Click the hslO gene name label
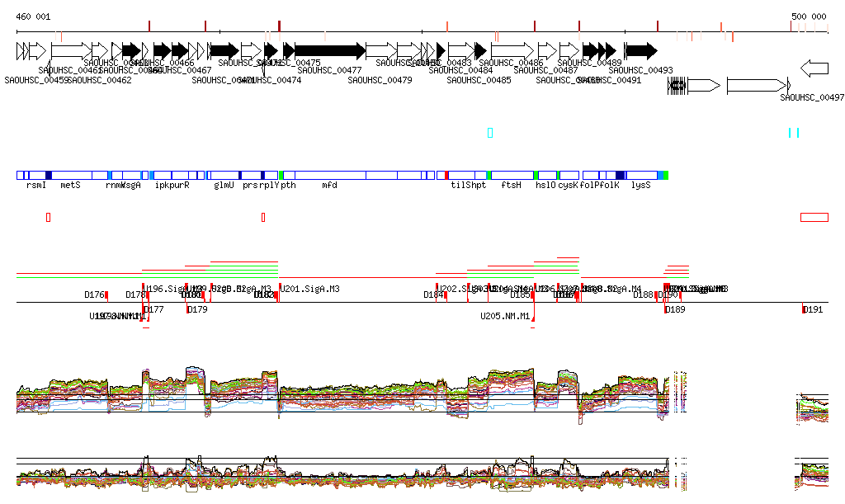The width and height of the screenshot is (845, 504). click(545, 186)
